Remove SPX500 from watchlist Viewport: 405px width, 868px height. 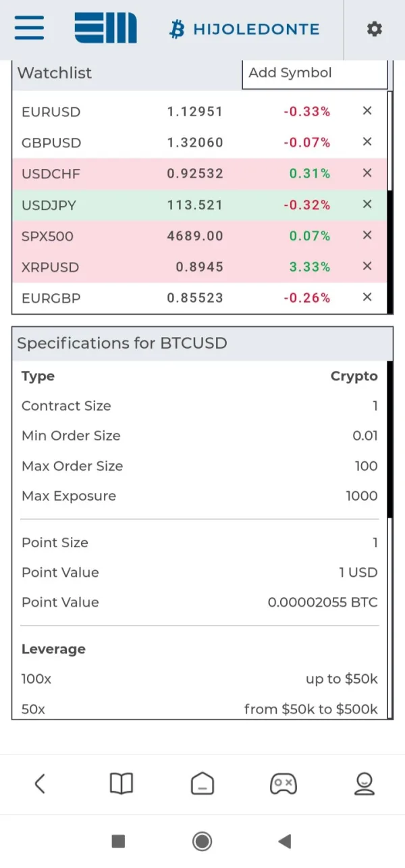(367, 235)
